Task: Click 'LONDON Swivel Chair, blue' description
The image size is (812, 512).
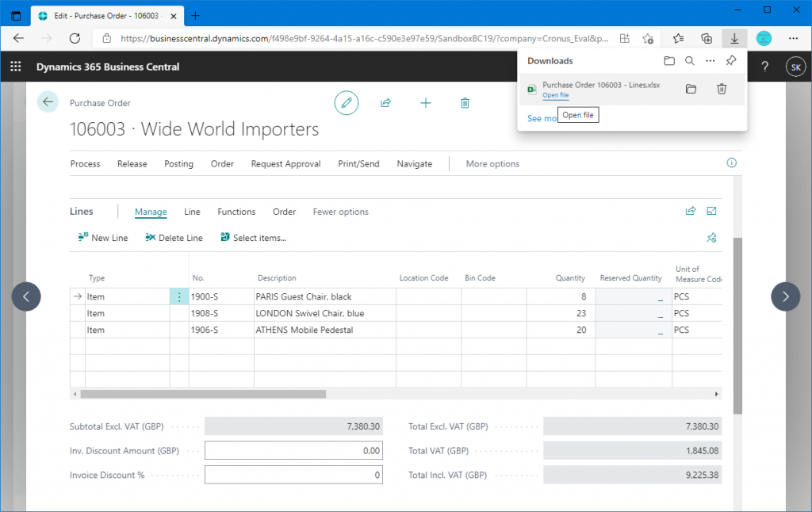Action: pyautogui.click(x=310, y=313)
